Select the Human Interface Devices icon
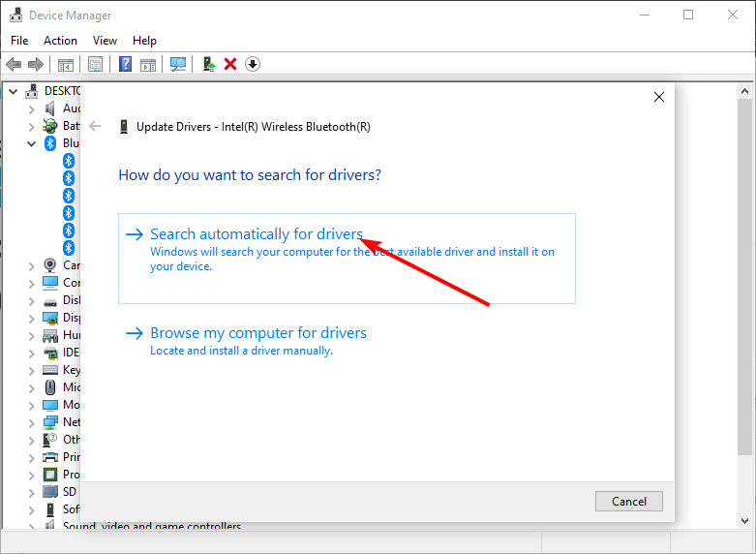The width and height of the screenshot is (756, 554). tap(50, 335)
